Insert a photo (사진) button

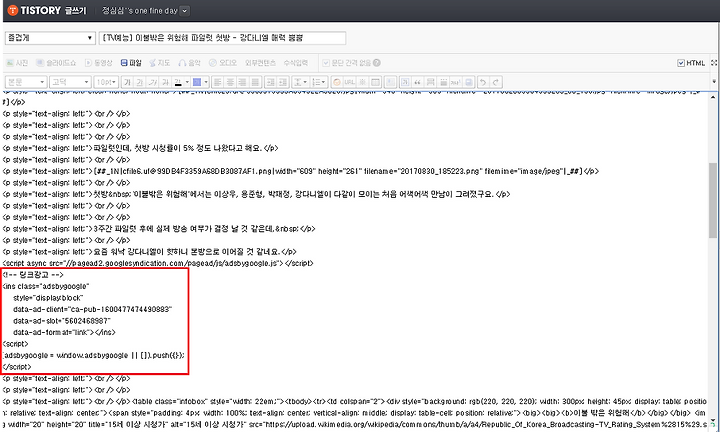(x=17, y=63)
